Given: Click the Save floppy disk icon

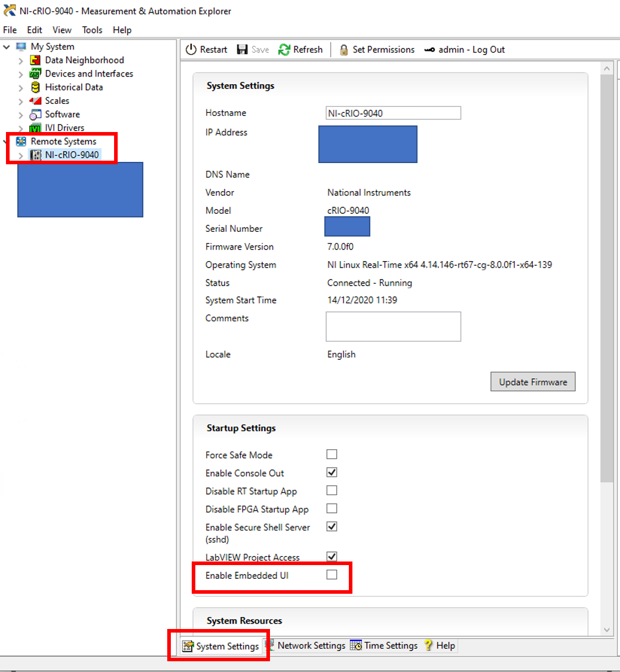Looking at the screenshot, I should click(243, 50).
